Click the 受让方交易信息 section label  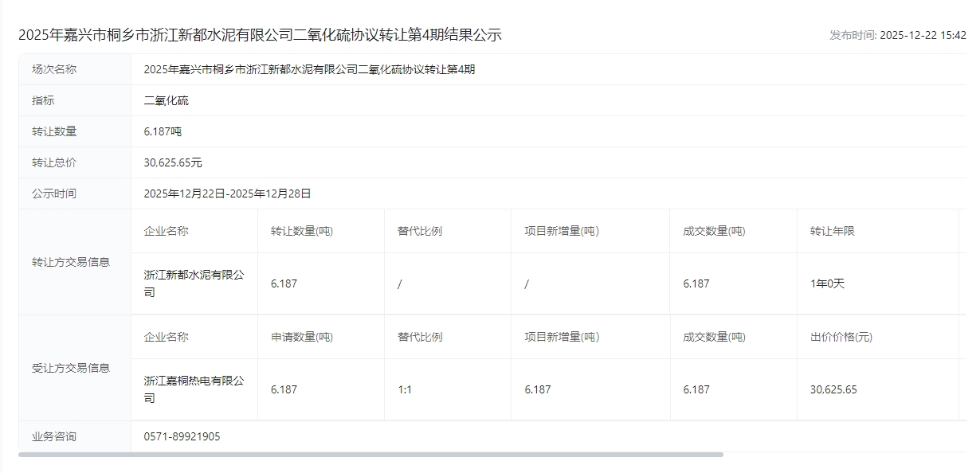pos(71,368)
